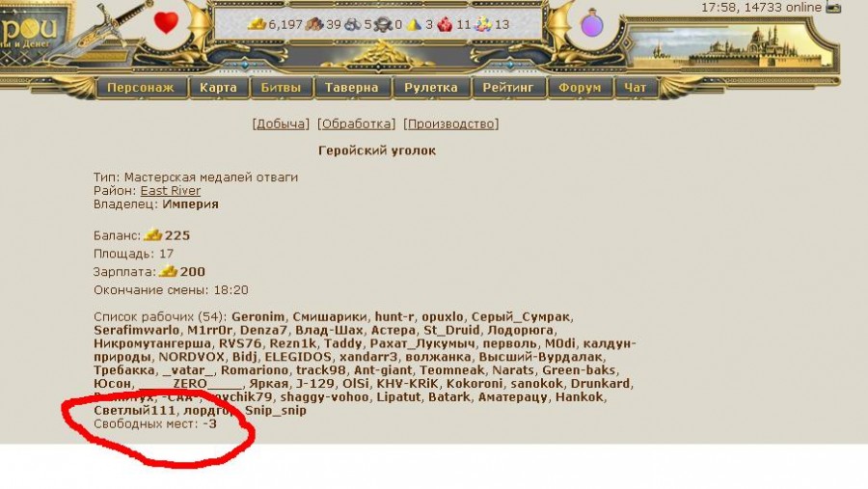Click the purple mana potion icon
Viewport: 868px width, 489px height.
click(592, 23)
